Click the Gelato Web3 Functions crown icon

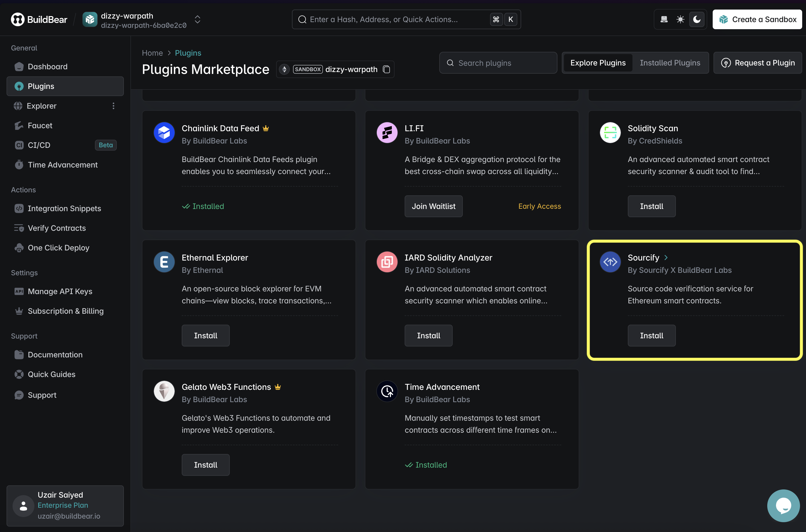point(278,387)
